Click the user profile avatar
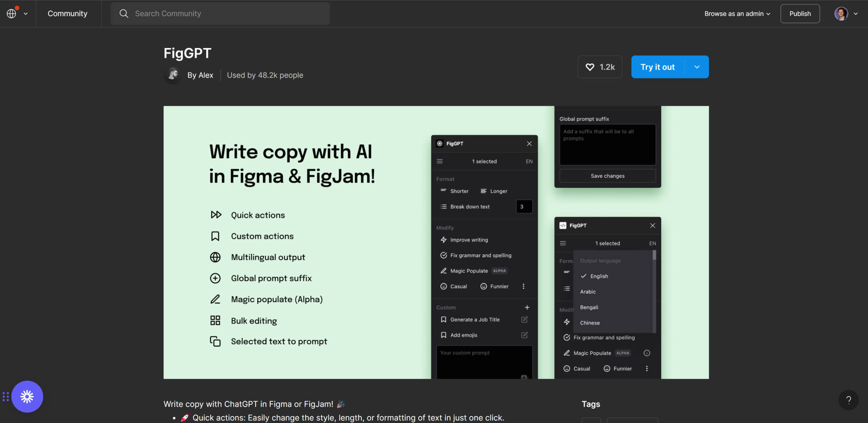Image resolution: width=868 pixels, height=423 pixels. (841, 13)
